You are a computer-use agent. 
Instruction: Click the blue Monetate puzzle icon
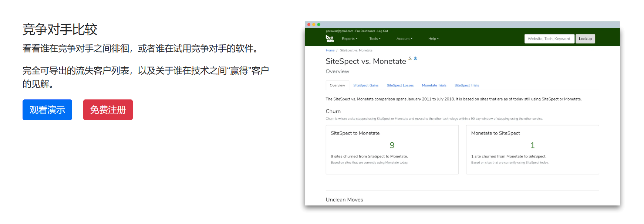point(415,58)
